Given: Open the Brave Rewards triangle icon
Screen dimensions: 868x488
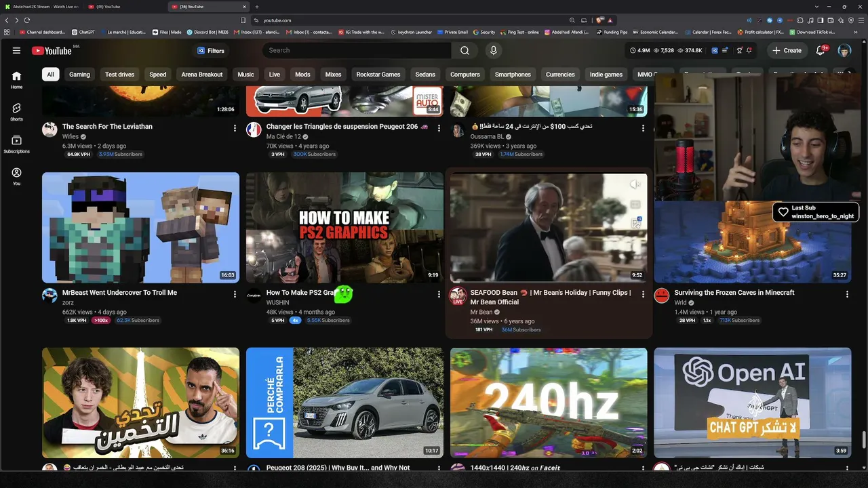Looking at the screenshot, I should [x=610, y=20].
